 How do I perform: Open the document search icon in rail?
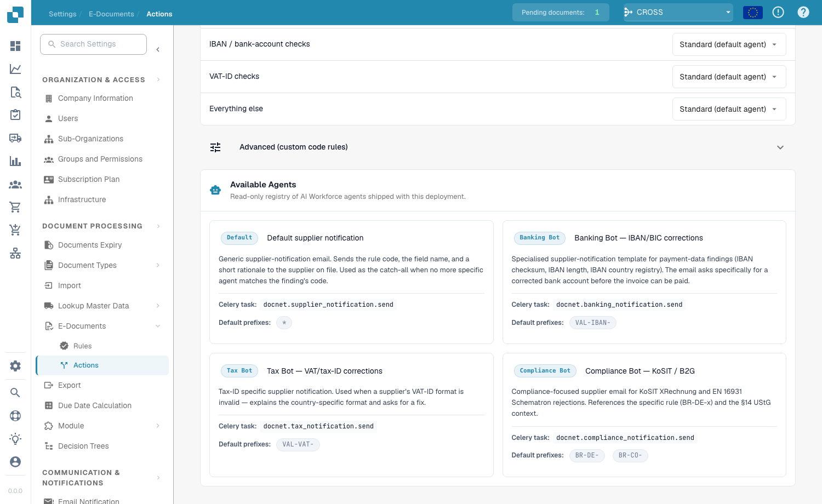point(15,92)
